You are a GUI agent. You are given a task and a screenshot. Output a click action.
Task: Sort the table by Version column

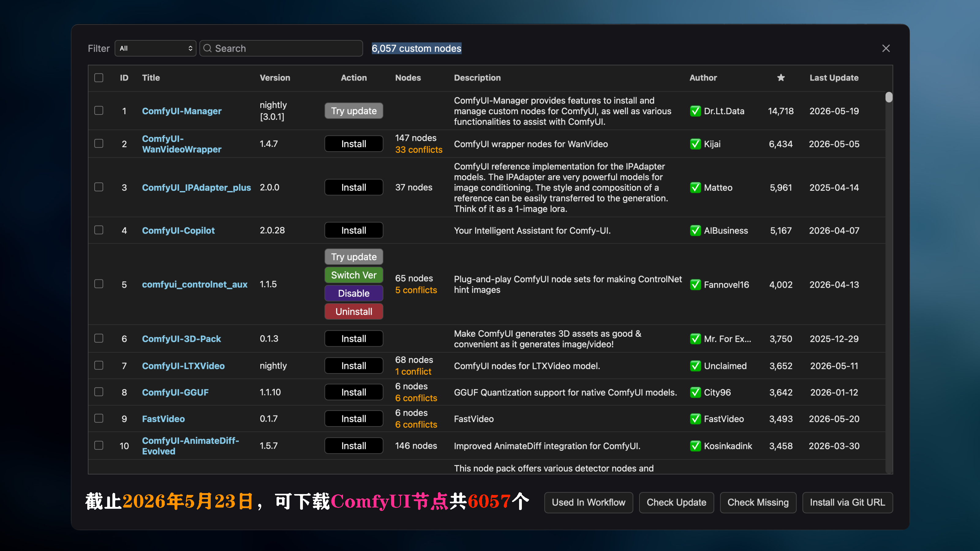(275, 77)
